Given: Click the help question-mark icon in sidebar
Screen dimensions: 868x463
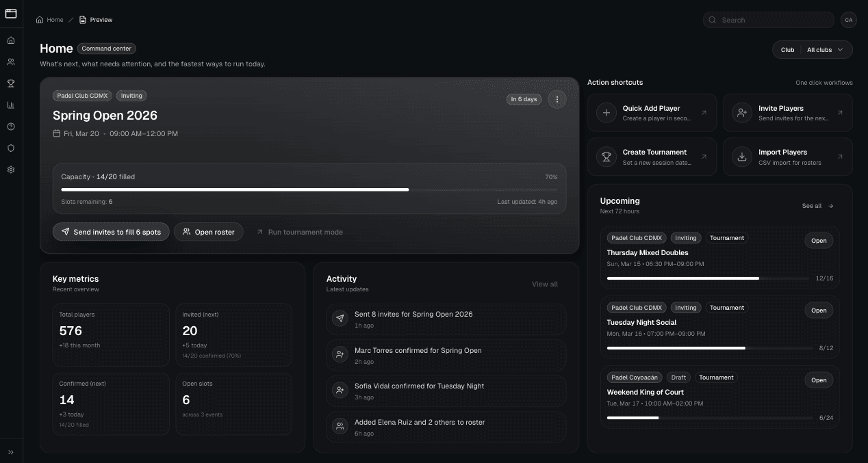Looking at the screenshot, I should (11, 127).
